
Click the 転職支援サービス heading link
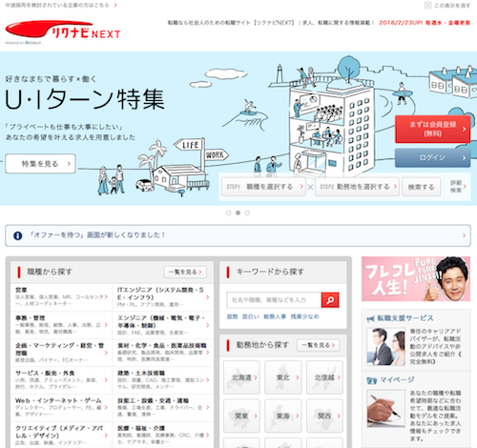pyautogui.click(x=405, y=318)
